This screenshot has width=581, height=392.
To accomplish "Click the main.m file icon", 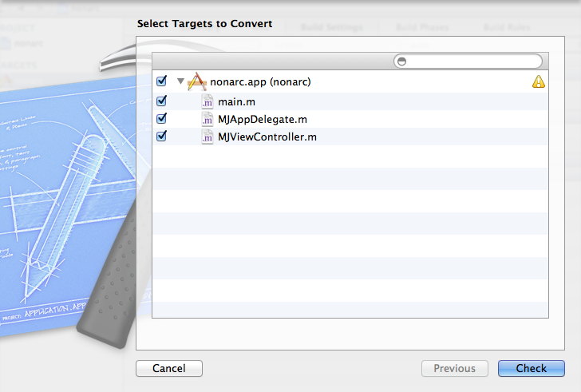I will click(x=207, y=101).
